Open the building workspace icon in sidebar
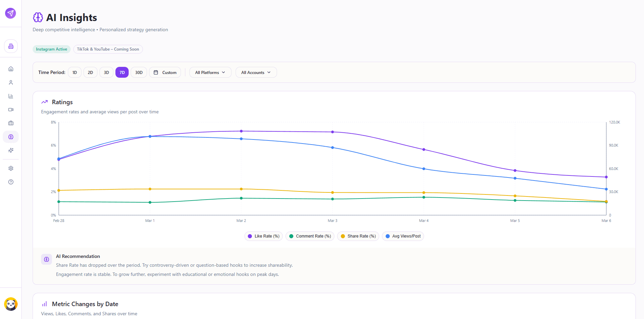This screenshot has height=319, width=644. tap(11, 46)
